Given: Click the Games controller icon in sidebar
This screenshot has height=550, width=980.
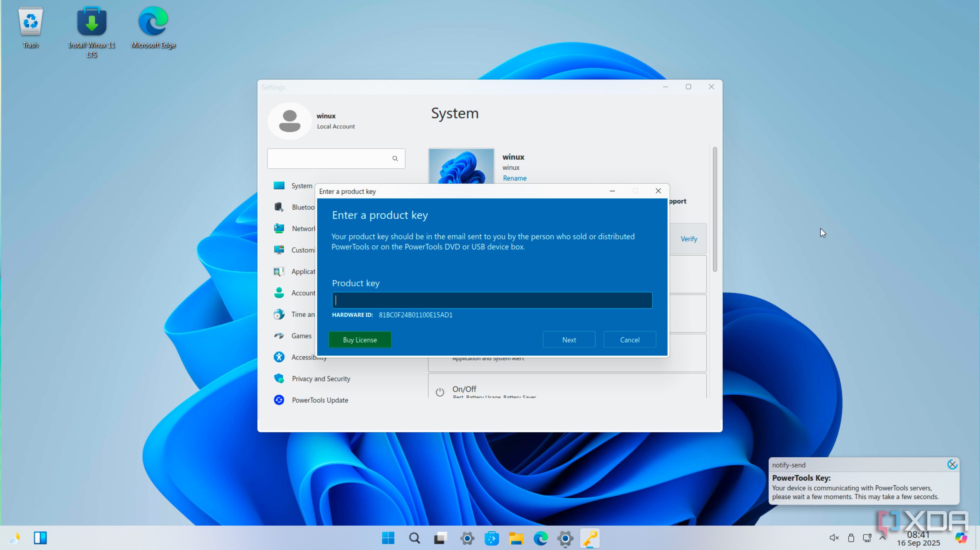Looking at the screenshot, I should pos(279,335).
